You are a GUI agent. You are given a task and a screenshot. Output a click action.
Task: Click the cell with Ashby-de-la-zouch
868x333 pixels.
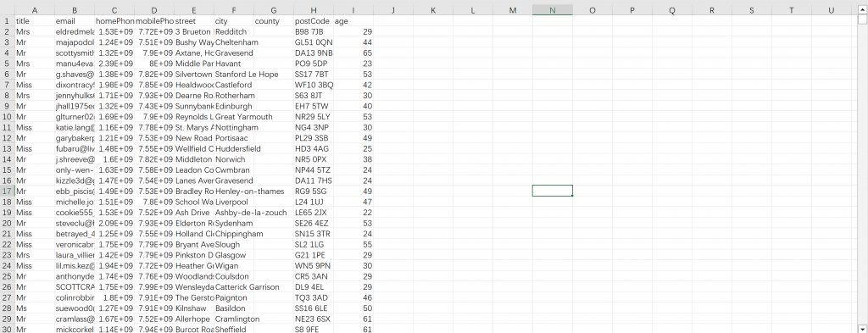[x=251, y=213]
